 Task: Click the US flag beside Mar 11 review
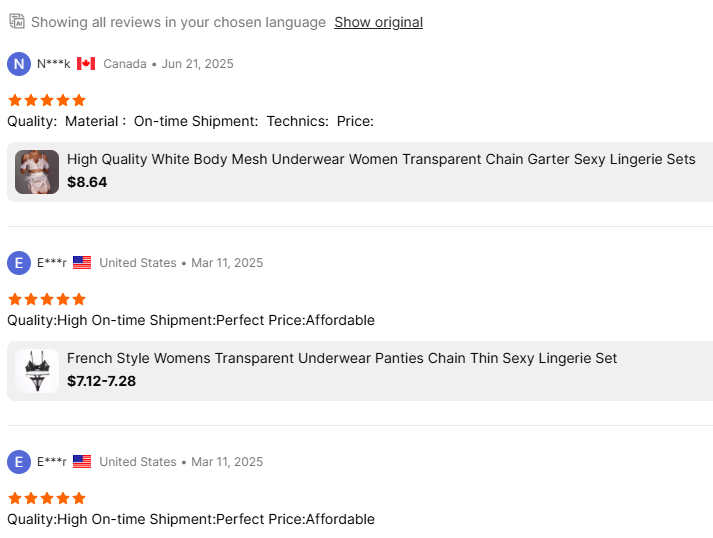click(x=82, y=263)
